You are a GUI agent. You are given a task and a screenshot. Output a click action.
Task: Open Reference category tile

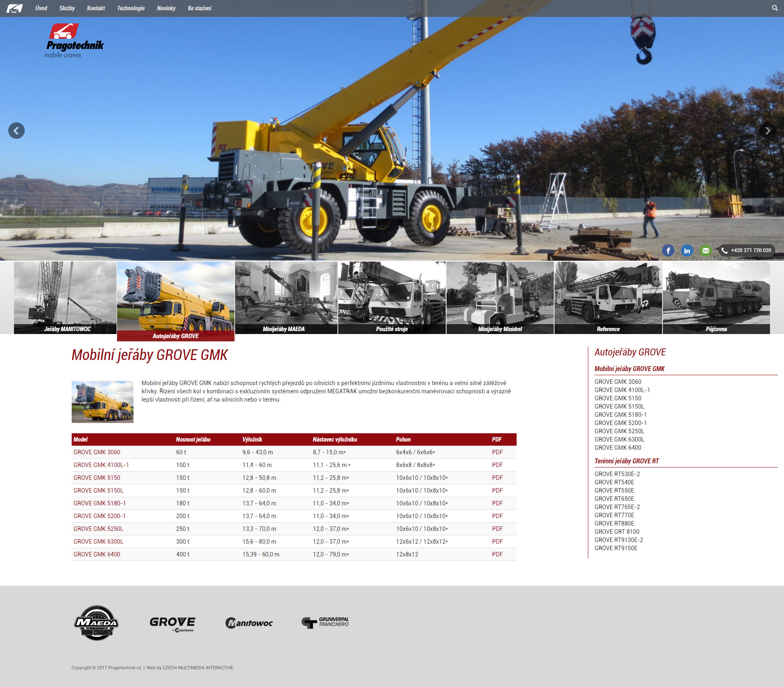point(608,298)
